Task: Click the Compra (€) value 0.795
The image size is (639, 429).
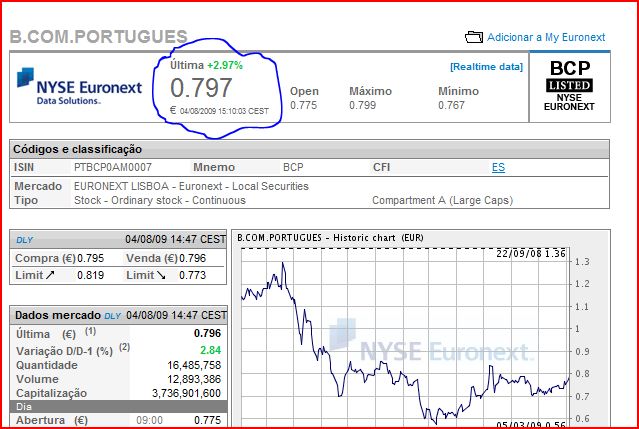Action: coord(90,258)
